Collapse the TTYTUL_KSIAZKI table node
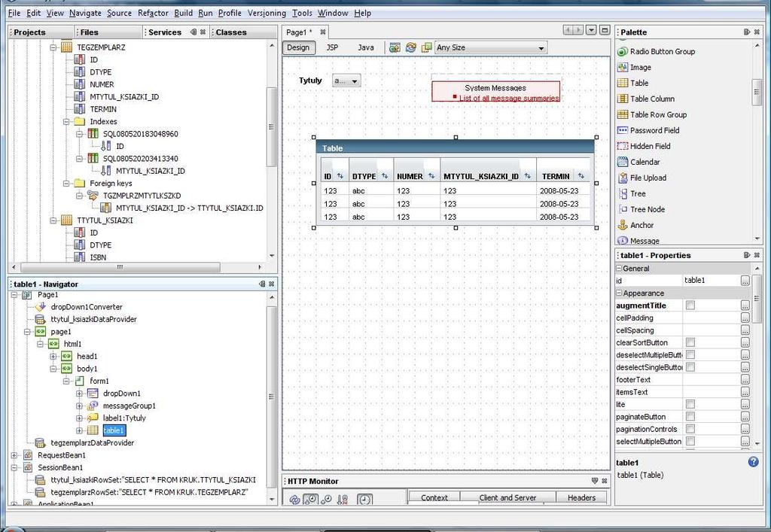Image resolution: width=771 pixels, height=532 pixels. click(53, 220)
